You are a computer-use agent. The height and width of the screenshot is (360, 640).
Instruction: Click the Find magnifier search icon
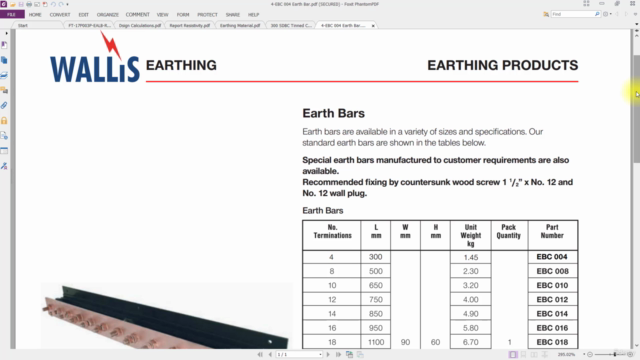coord(597,14)
